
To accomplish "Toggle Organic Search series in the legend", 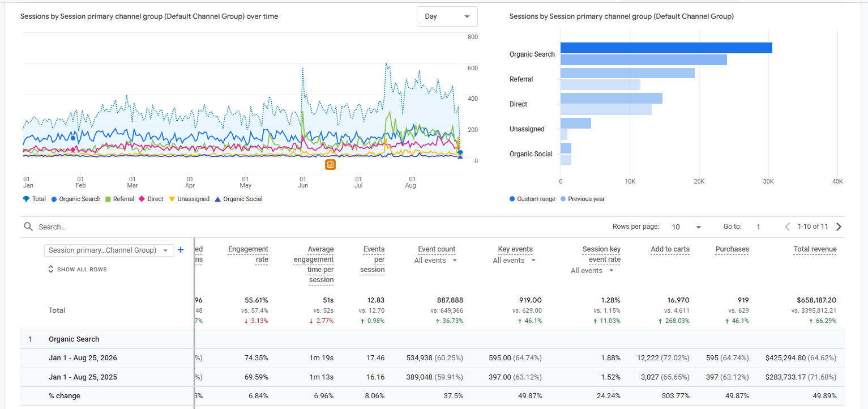I will [x=76, y=199].
